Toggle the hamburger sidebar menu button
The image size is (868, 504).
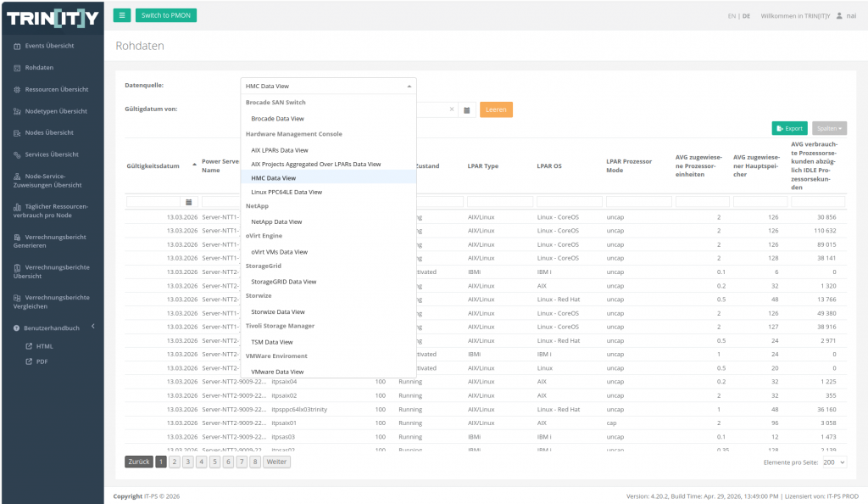click(122, 15)
